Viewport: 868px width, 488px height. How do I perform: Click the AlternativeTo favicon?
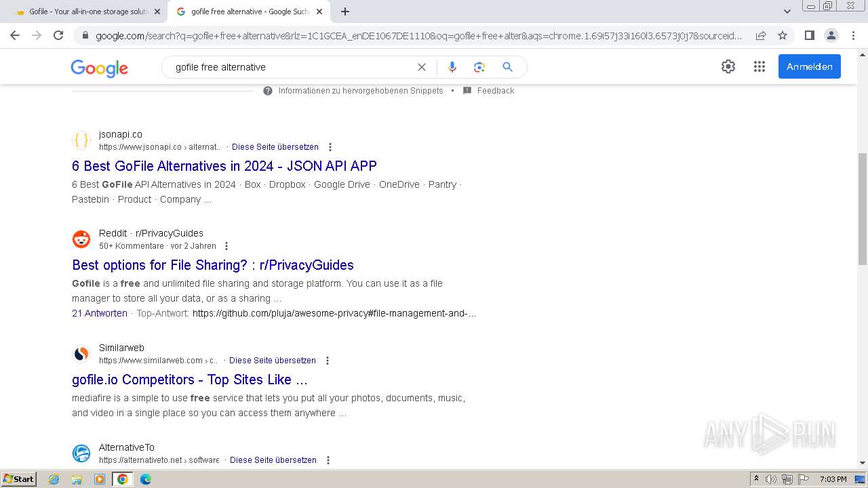pyautogui.click(x=81, y=453)
